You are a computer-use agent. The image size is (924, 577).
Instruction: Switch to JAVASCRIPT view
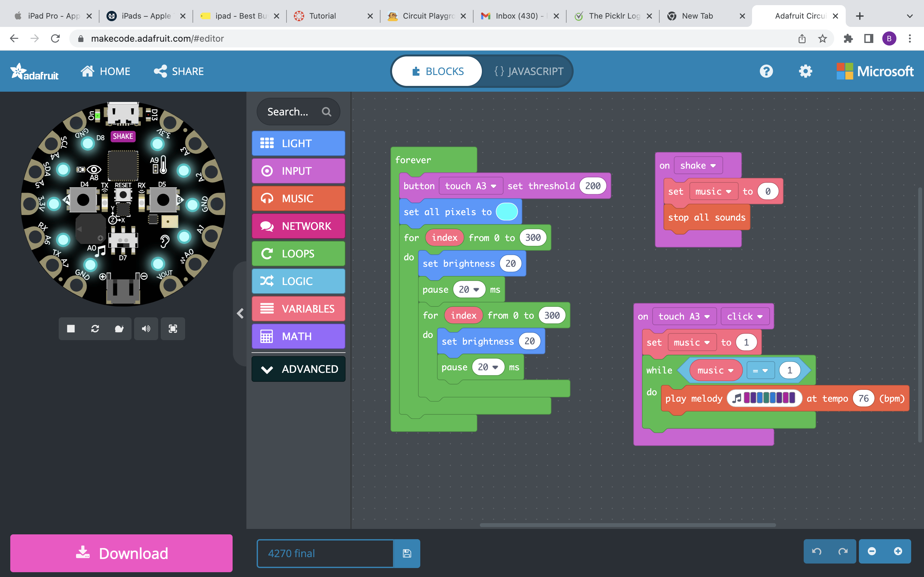[x=529, y=71]
